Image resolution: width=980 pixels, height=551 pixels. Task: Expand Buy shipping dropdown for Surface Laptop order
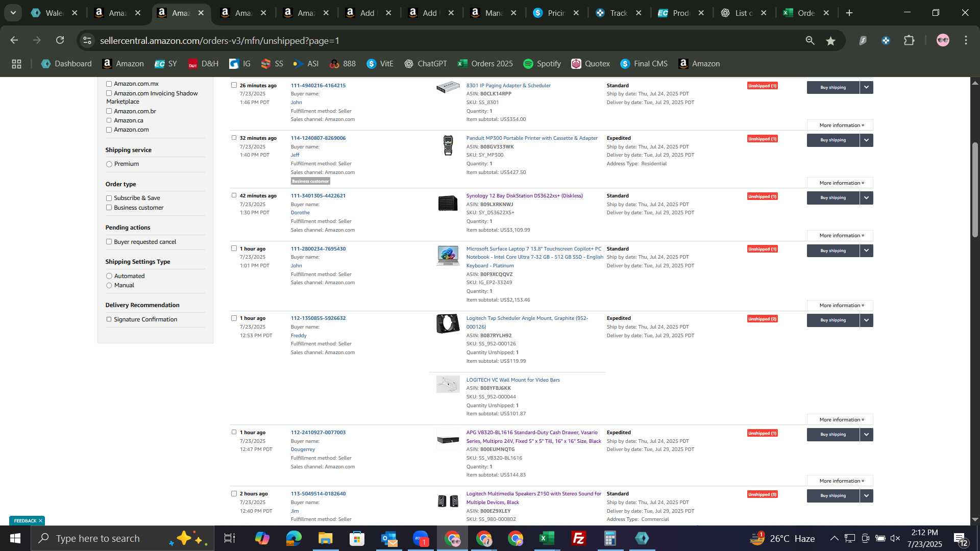click(866, 251)
